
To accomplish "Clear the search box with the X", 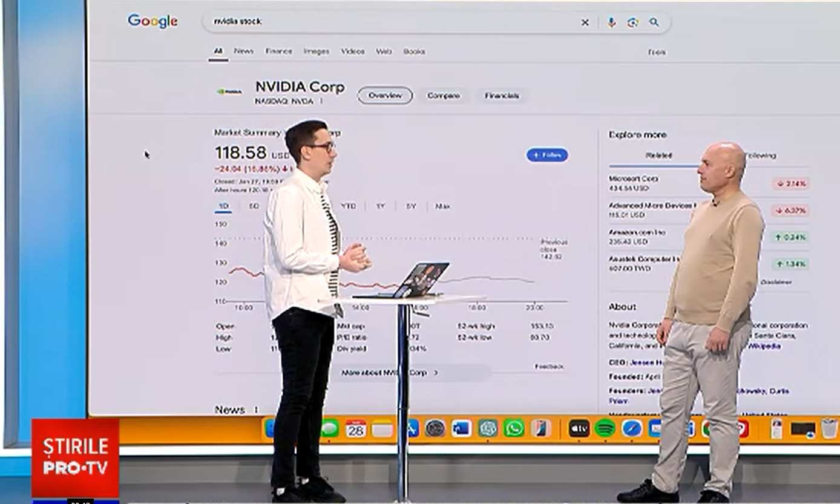I will tap(585, 22).
